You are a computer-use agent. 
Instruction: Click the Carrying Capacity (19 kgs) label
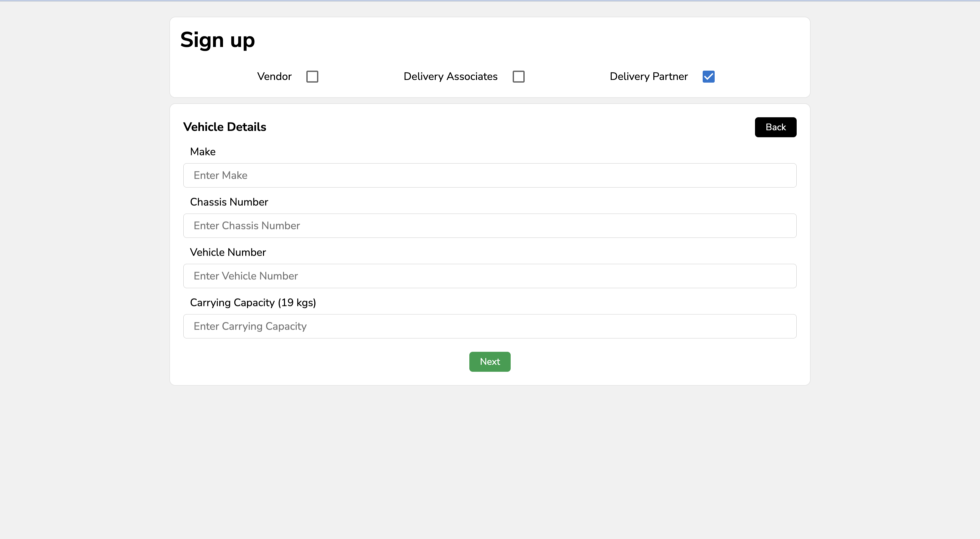tap(253, 302)
